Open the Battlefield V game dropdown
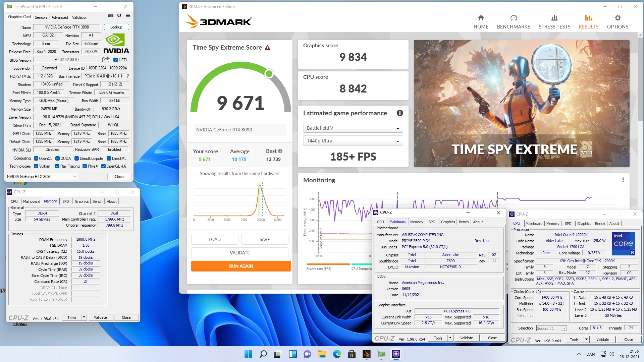 coord(353,128)
